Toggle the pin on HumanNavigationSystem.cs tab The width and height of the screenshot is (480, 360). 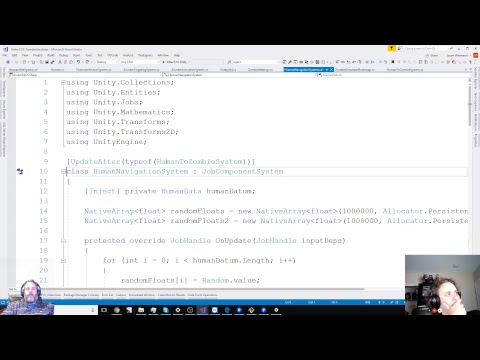[x=327, y=70]
